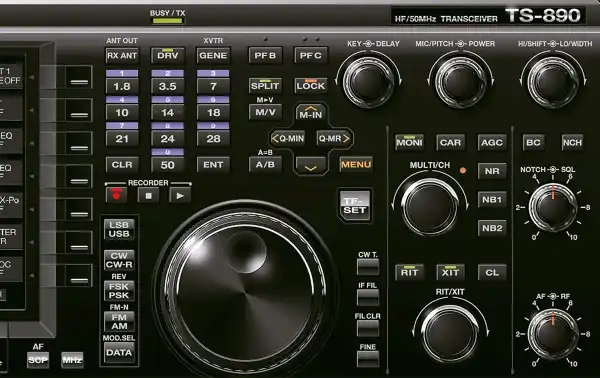Enable NB2 noise blanker
The width and height of the screenshot is (600, 378).
(x=492, y=228)
